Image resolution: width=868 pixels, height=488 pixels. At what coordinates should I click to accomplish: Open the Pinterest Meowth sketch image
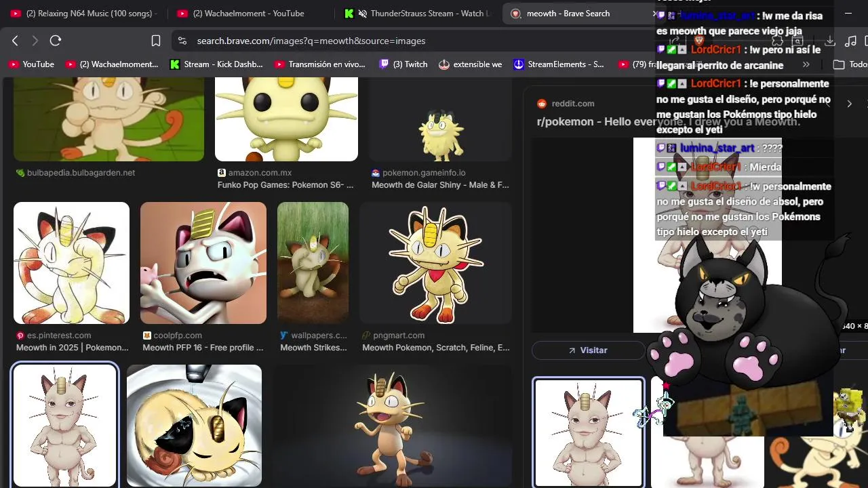[x=71, y=263]
